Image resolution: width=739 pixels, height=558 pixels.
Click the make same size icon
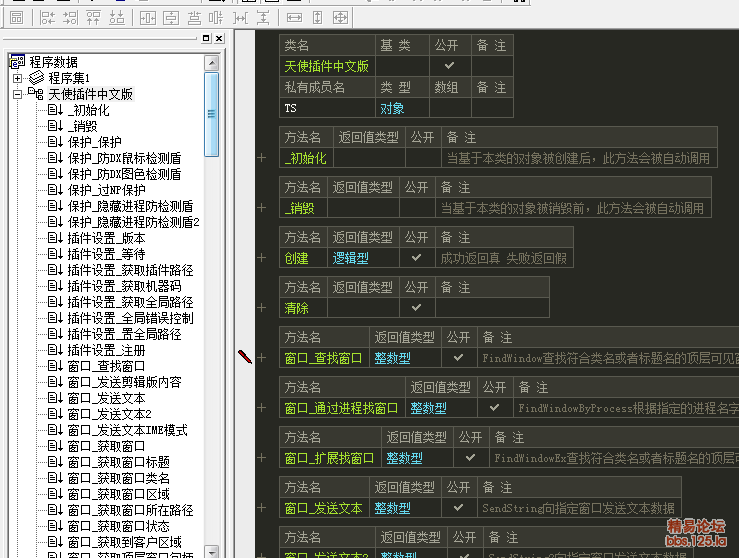pyautogui.click(x=340, y=18)
